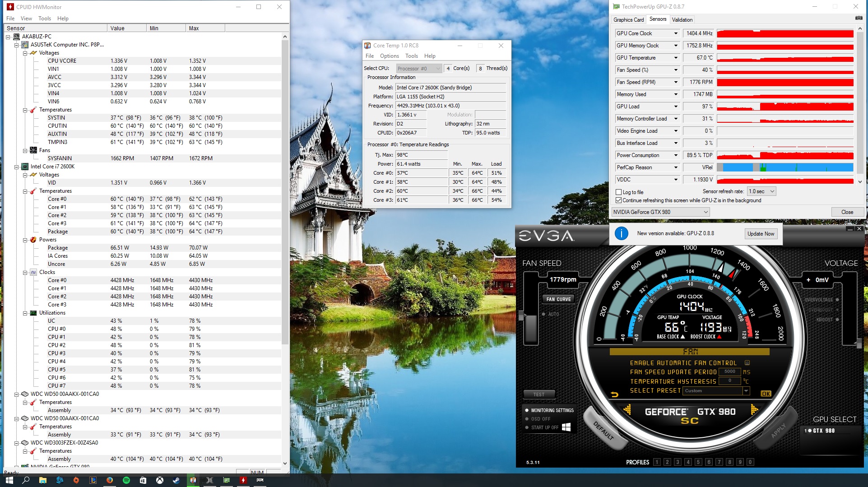868x487 pixels.
Task: Open the NVIDIA GeForce GTX 980 device dropdown
Action: (x=660, y=212)
